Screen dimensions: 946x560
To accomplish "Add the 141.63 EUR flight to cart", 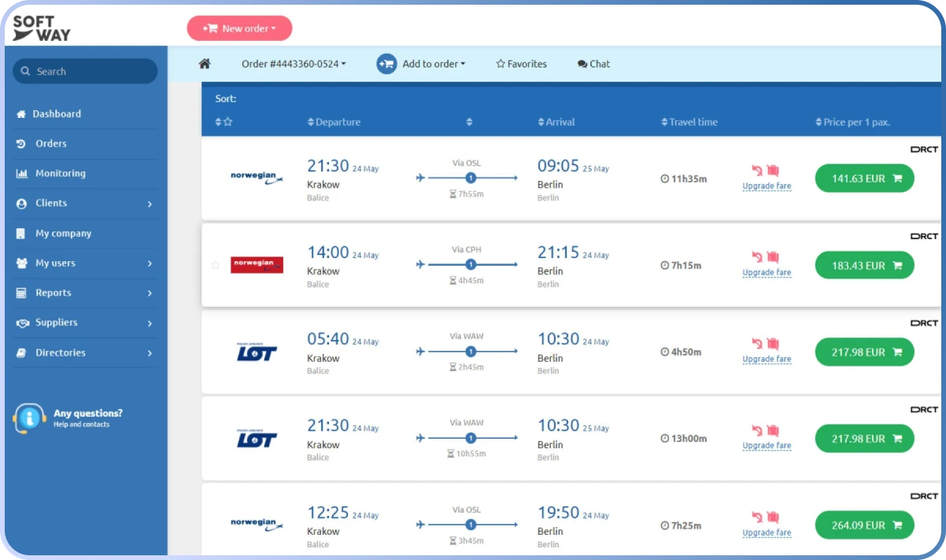I will [864, 179].
